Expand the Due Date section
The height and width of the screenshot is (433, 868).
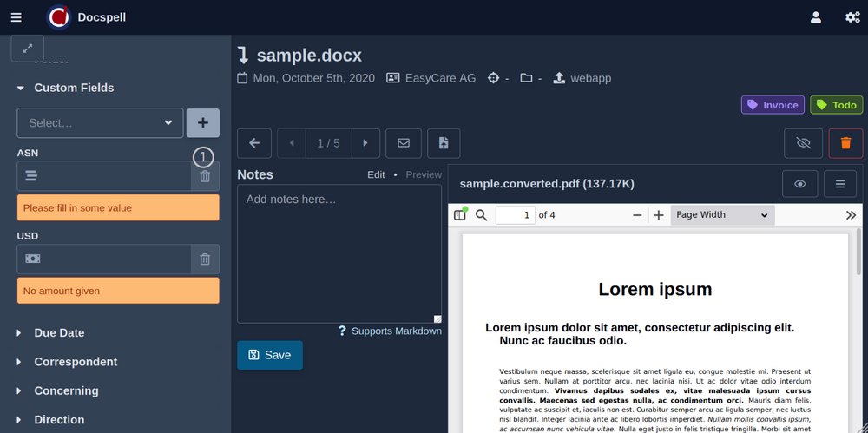[59, 333]
